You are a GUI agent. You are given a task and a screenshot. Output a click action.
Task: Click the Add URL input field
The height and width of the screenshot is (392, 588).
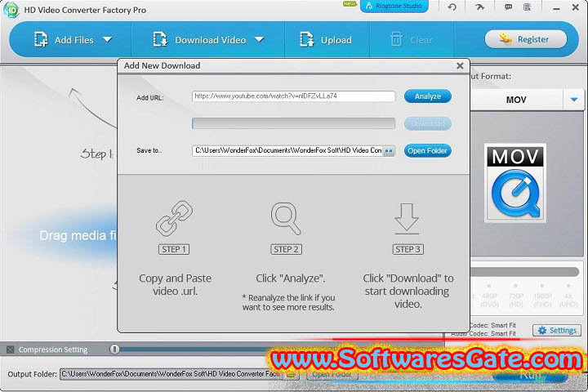[293, 96]
